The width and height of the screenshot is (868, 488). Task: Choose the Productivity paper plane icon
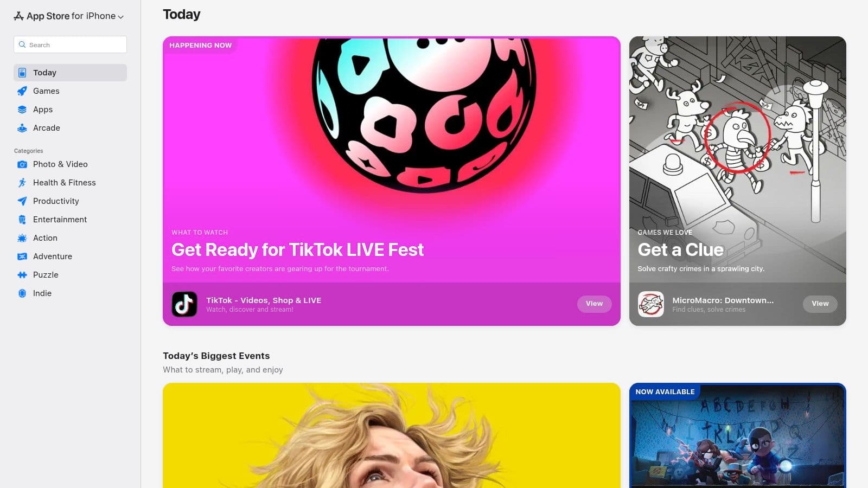click(x=22, y=201)
